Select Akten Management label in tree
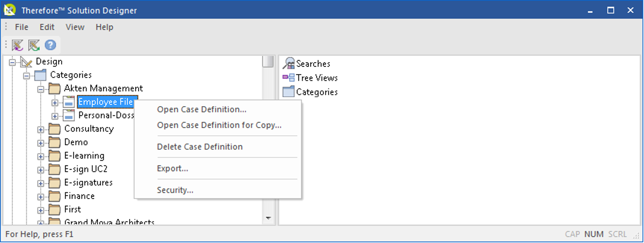644x243 pixels. click(x=104, y=88)
